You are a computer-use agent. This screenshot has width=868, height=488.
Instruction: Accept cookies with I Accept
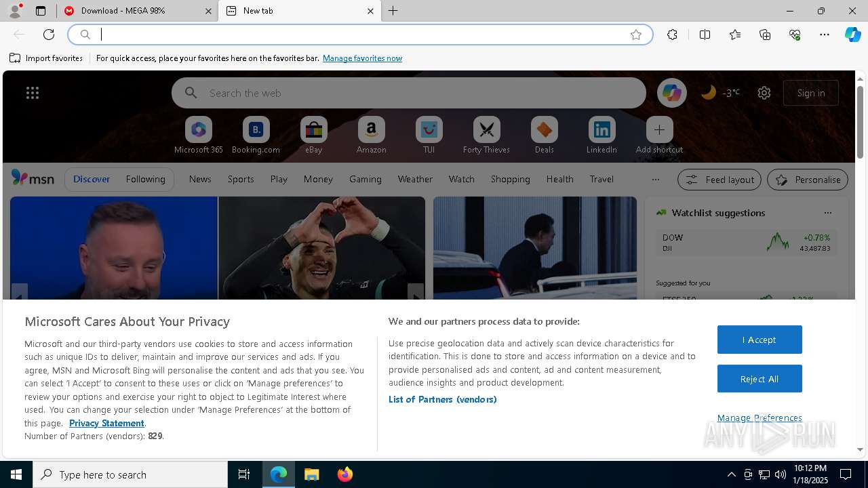tap(759, 340)
